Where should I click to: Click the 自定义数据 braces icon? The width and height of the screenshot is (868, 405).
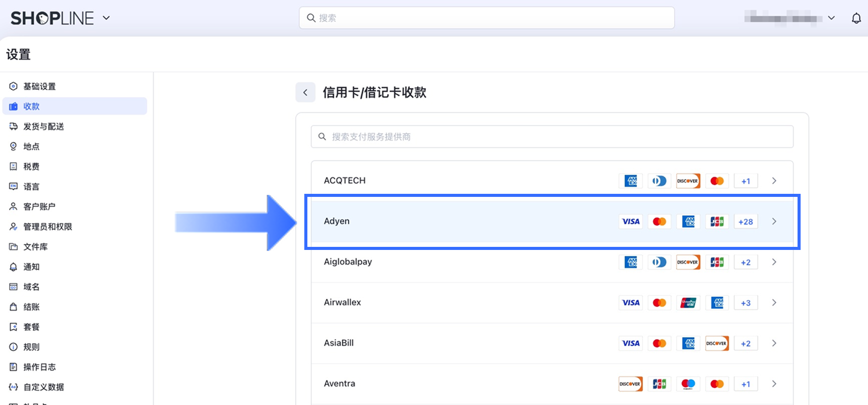click(13, 387)
